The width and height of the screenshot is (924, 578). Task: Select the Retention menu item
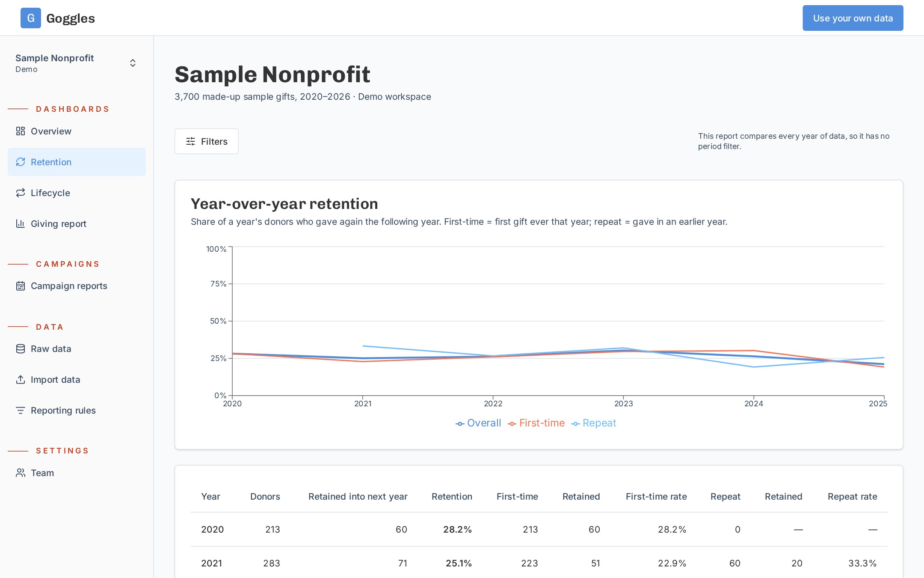click(x=77, y=162)
